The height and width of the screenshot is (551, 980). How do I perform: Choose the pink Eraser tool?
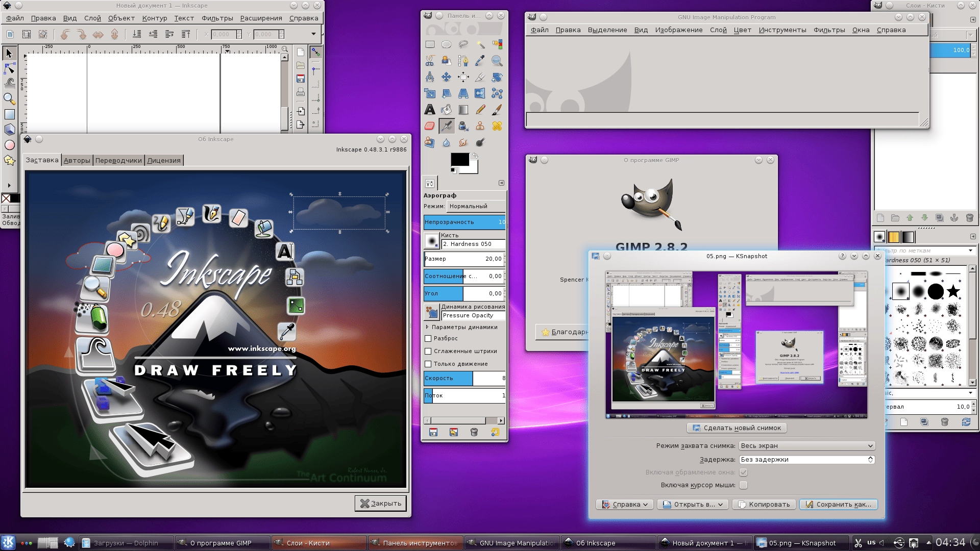coord(430,126)
